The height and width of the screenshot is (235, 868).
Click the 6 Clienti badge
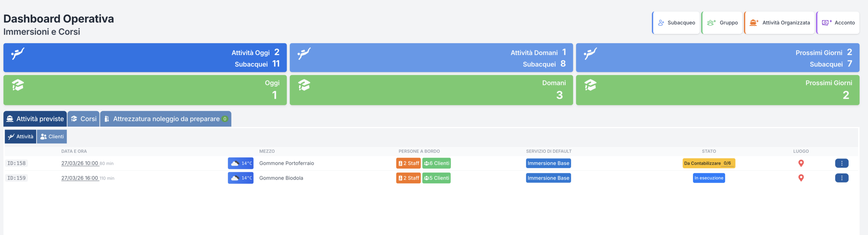(x=436, y=163)
